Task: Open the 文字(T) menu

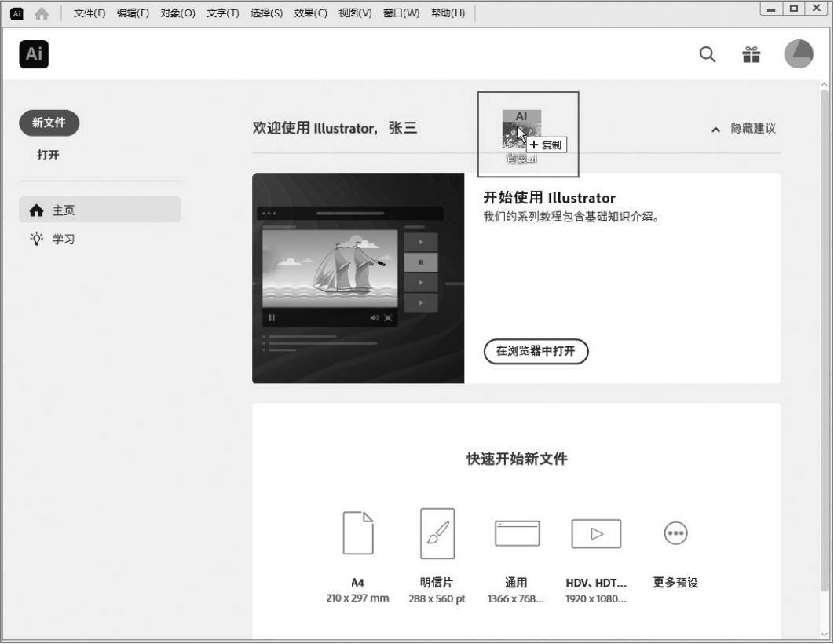Action: pyautogui.click(x=223, y=13)
